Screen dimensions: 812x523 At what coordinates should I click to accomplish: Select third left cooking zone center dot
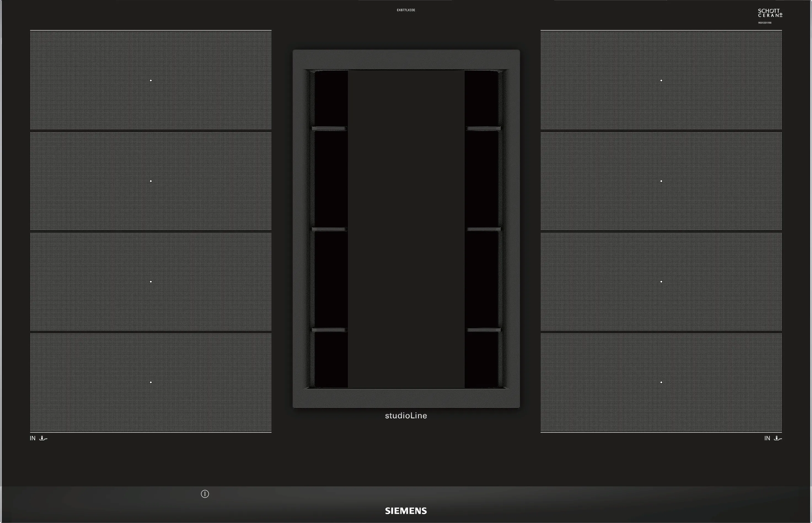(x=151, y=282)
